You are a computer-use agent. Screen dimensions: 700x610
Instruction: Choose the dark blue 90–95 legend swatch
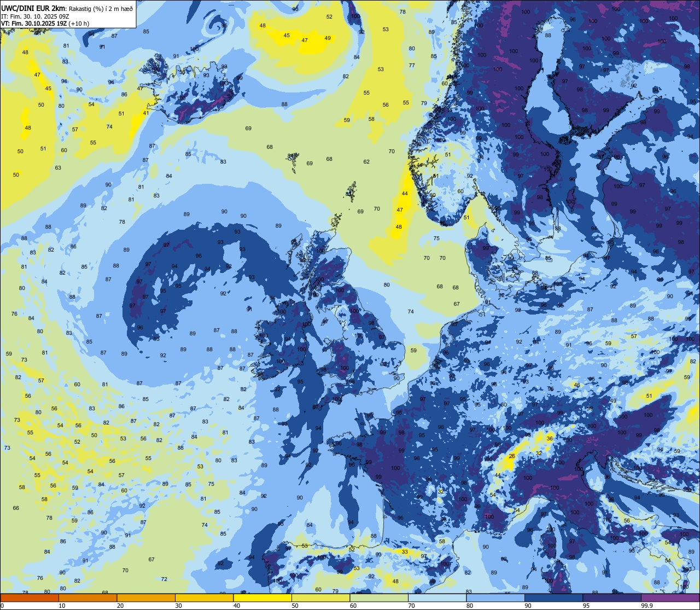[553, 597]
